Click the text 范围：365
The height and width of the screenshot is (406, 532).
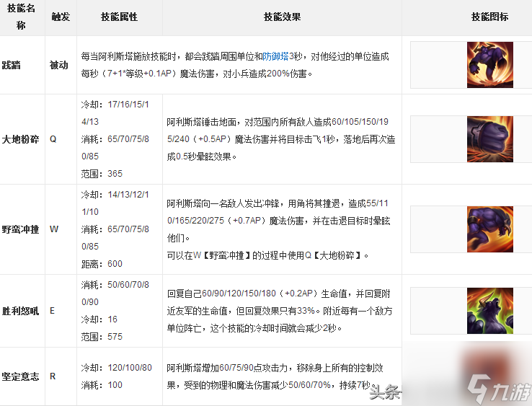click(102, 174)
